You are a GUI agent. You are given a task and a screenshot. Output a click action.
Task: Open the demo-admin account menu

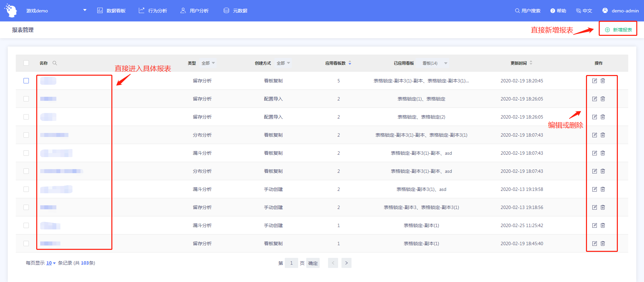621,11
